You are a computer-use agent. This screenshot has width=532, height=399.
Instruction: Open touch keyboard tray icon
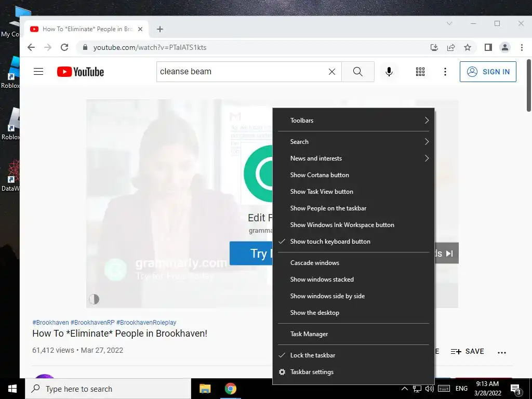point(444,389)
